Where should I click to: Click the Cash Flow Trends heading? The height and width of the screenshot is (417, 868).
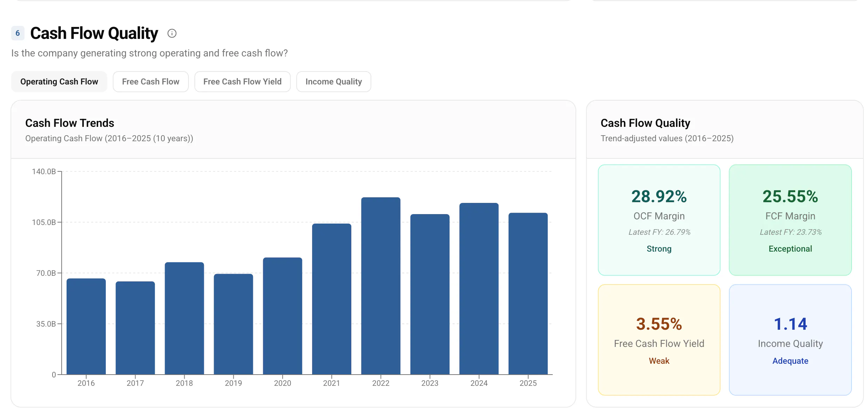(x=70, y=123)
